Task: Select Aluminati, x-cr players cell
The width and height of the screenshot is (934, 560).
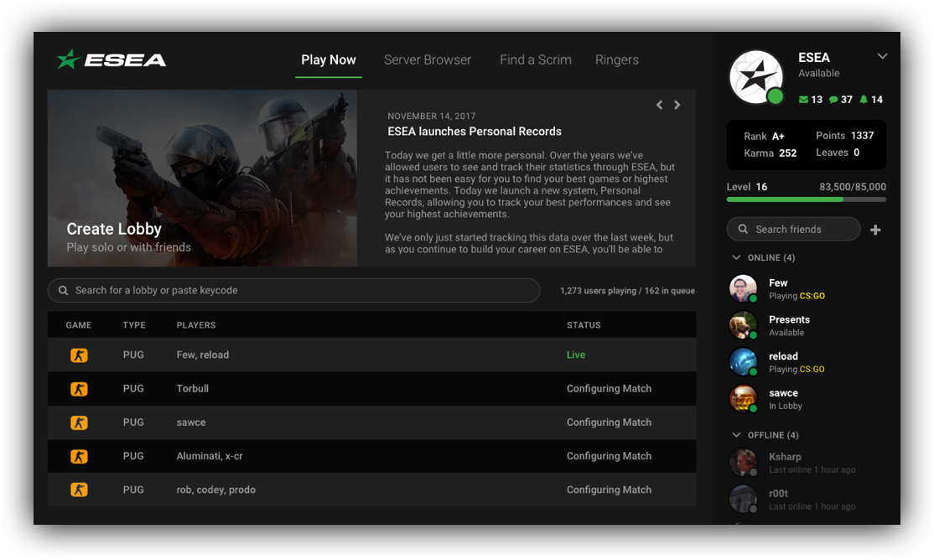Action: tap(209, 456)
